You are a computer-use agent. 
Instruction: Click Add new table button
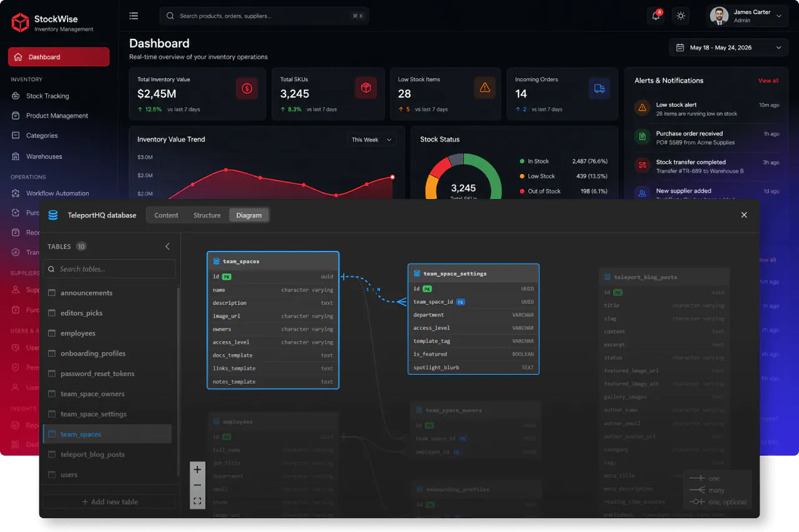click(110, 502)
